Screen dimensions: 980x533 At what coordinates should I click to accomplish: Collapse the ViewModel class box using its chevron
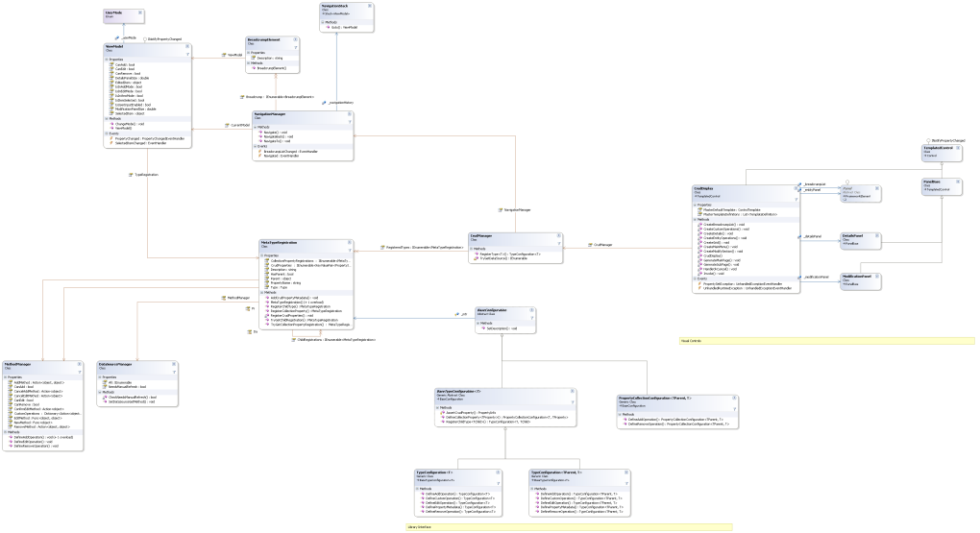click(x=189, y=46)
